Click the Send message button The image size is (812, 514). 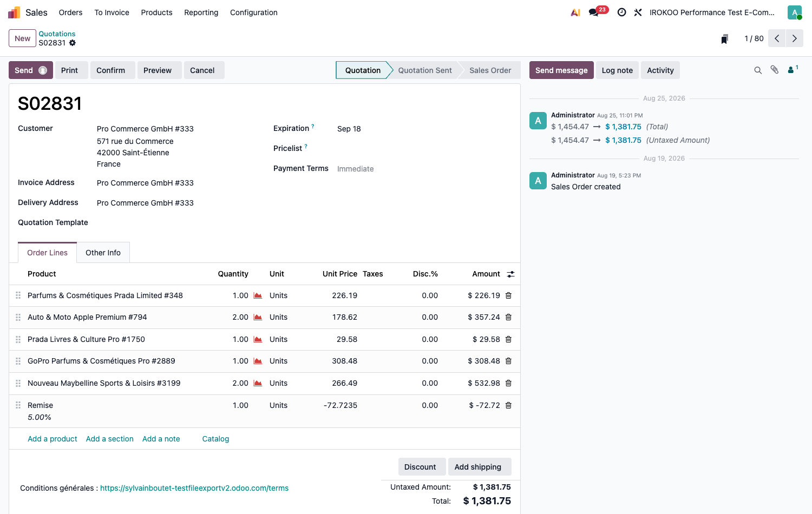point(561,70)
